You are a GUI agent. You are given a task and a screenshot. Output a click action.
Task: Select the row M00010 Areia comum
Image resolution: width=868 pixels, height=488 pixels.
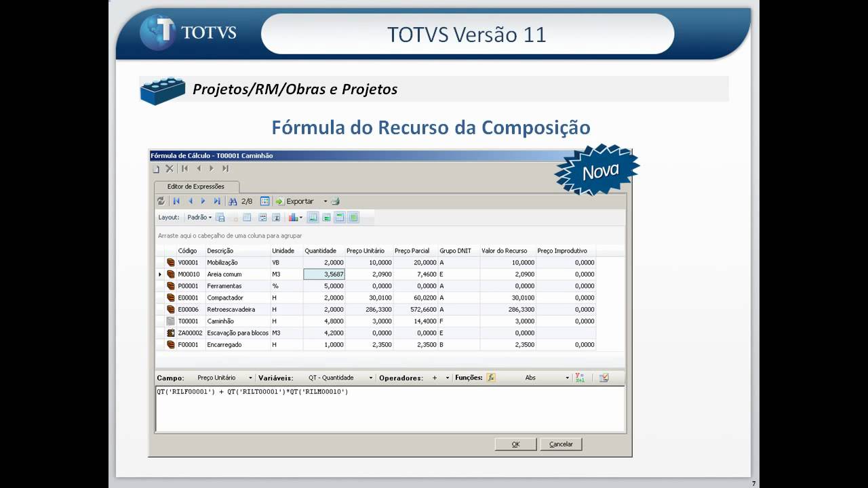coord(376,274)
